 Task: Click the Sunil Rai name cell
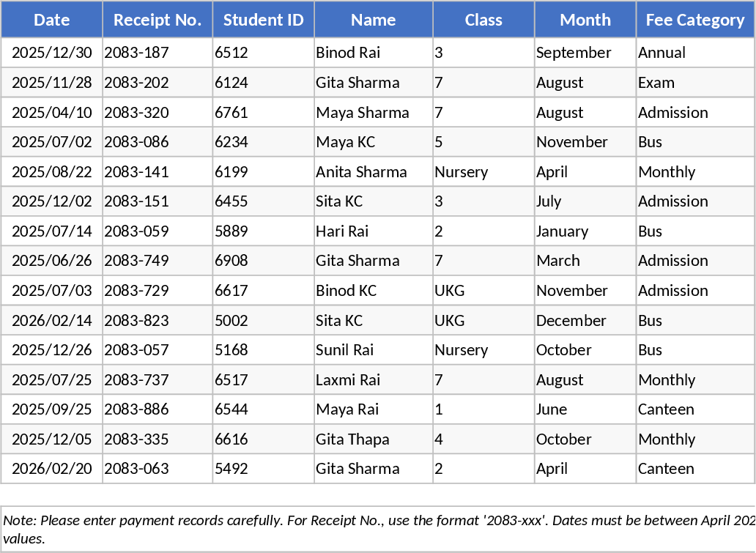[374, 350]
